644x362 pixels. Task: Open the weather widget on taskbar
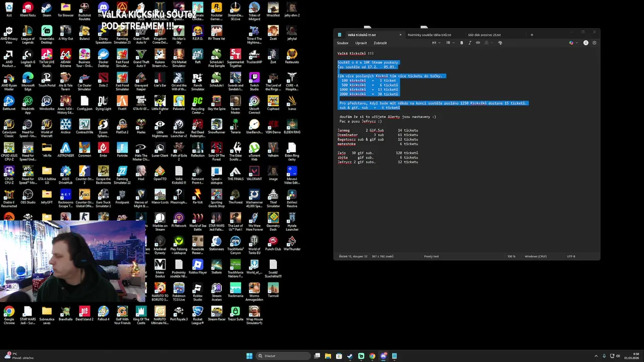click(x=19, y=356)
